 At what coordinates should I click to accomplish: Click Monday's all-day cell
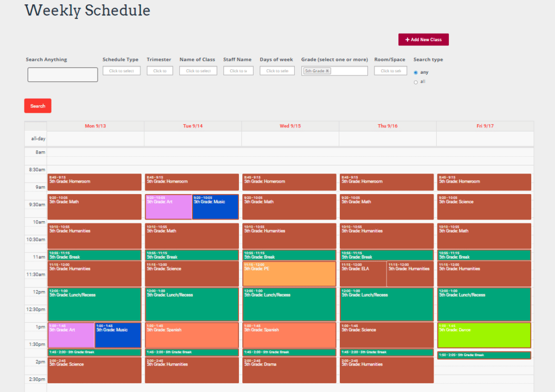coord(95,139)
